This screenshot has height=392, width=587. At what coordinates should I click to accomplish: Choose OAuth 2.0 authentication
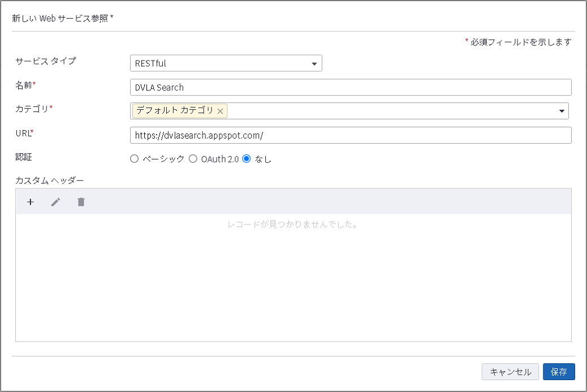pyautogui.click(x=193, y=159)
